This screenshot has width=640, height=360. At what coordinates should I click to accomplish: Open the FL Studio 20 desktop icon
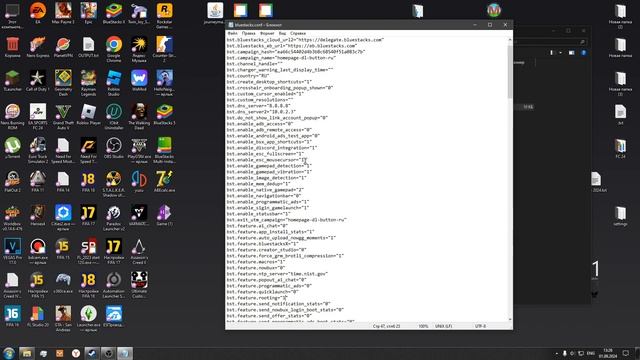pyautogui.click(x=38, y=316)
